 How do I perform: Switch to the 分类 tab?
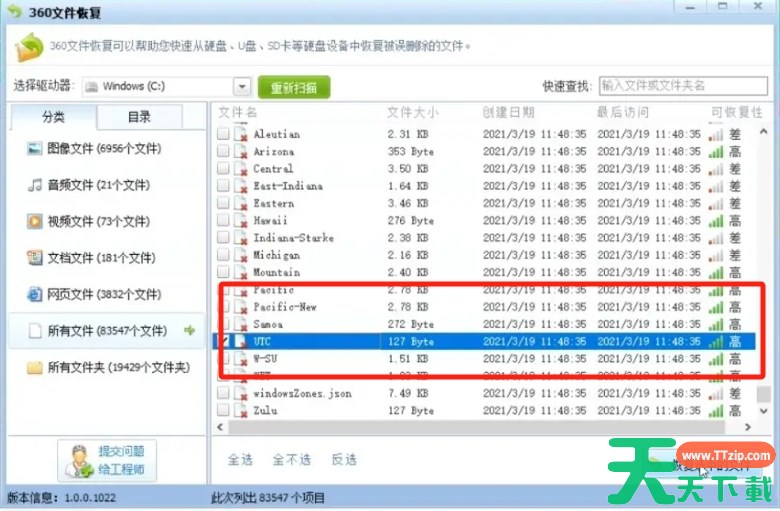[x=53, y=117]
